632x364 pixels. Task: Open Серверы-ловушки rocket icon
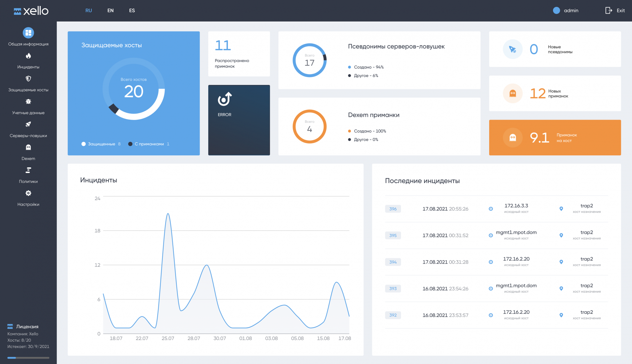tap(28, 124)
